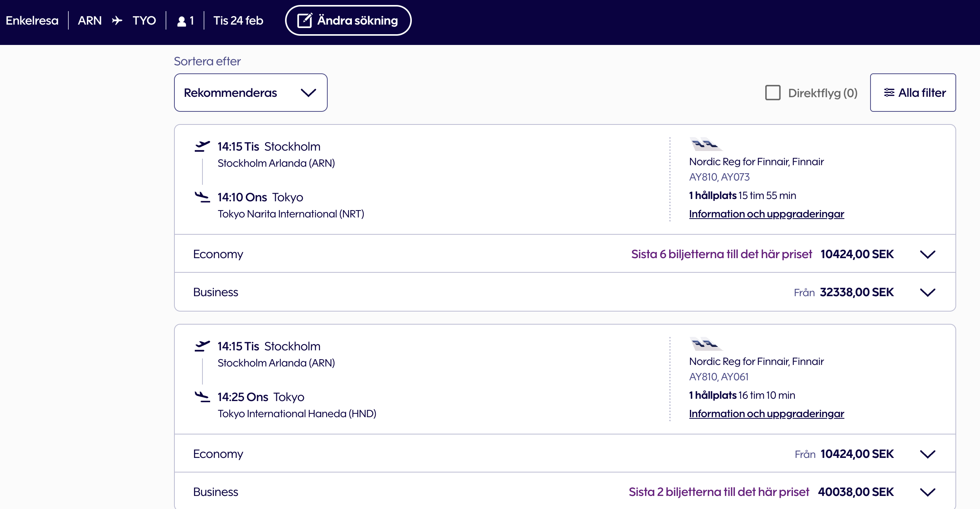Click the Tis 24 feb date in header
This screenshot has height=509, width=980.
tap(238, 20)
